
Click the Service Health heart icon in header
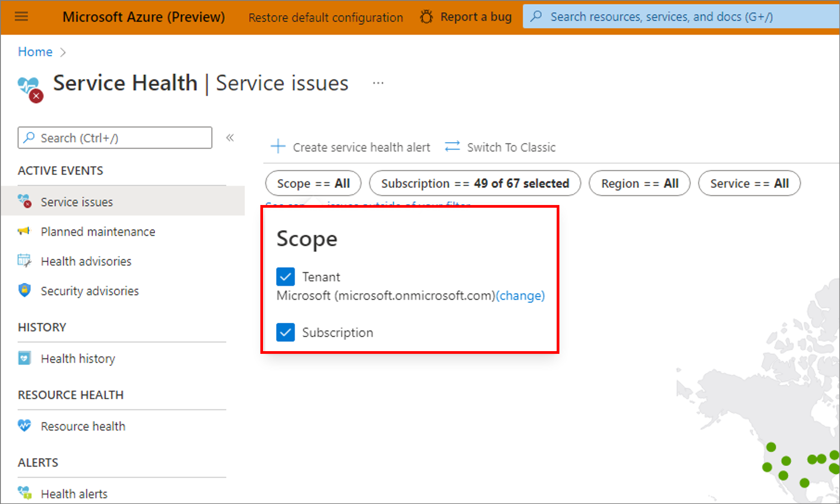click(x=30, y=89)
